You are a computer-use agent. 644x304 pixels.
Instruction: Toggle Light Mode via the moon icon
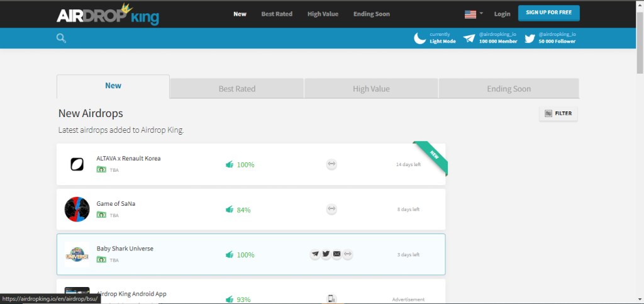(x=419, y=38)
